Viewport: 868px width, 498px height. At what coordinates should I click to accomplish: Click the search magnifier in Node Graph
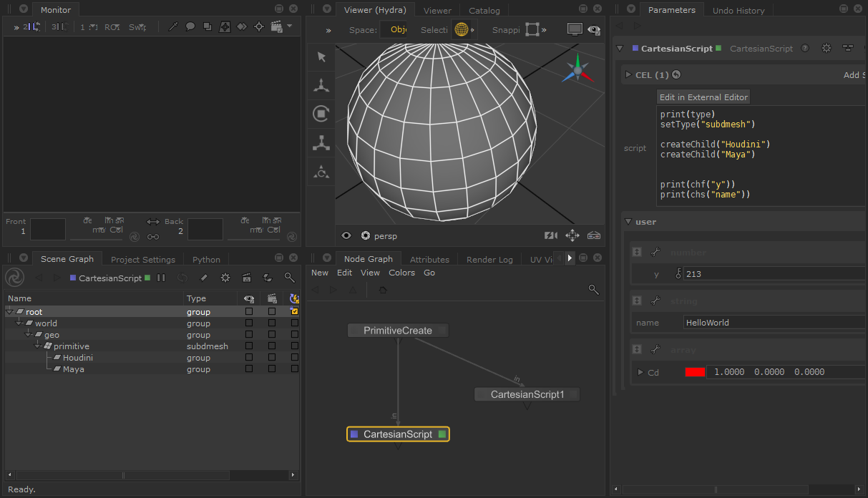click(593, 289)
